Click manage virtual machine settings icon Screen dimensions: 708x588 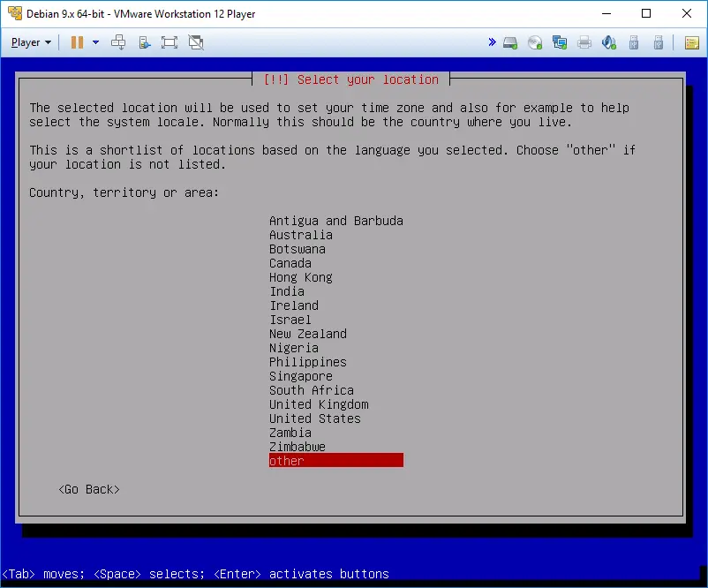tap(143, 42)
